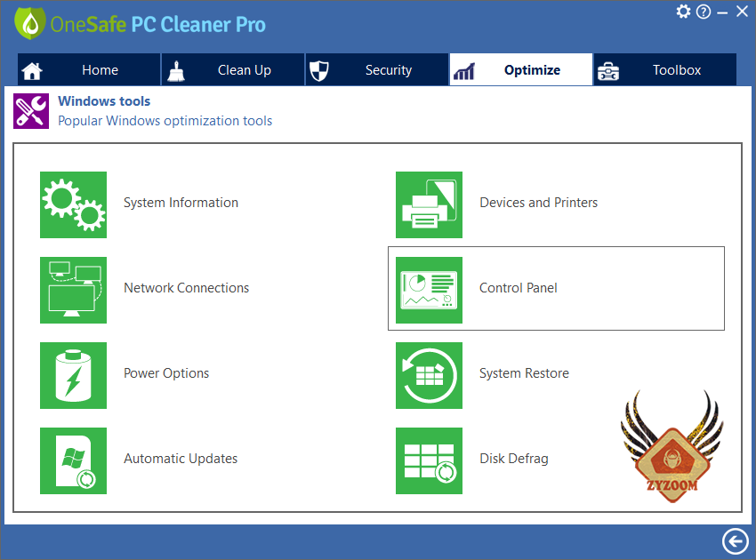The height and width of the screenshot is (560, 756).
Task: Open the System Information gears icon
Action: click(73, 204)
